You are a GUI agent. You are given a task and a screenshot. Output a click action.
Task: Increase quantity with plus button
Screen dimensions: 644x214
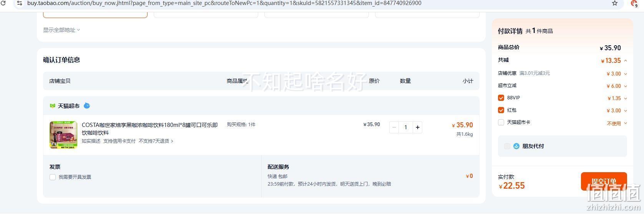[418, 127]
